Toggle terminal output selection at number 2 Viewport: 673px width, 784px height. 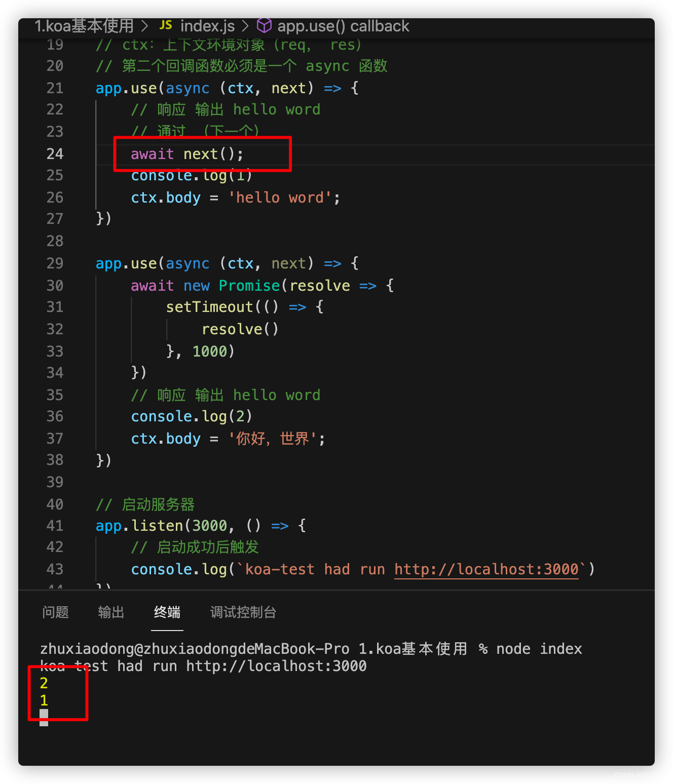coord(44,683)
